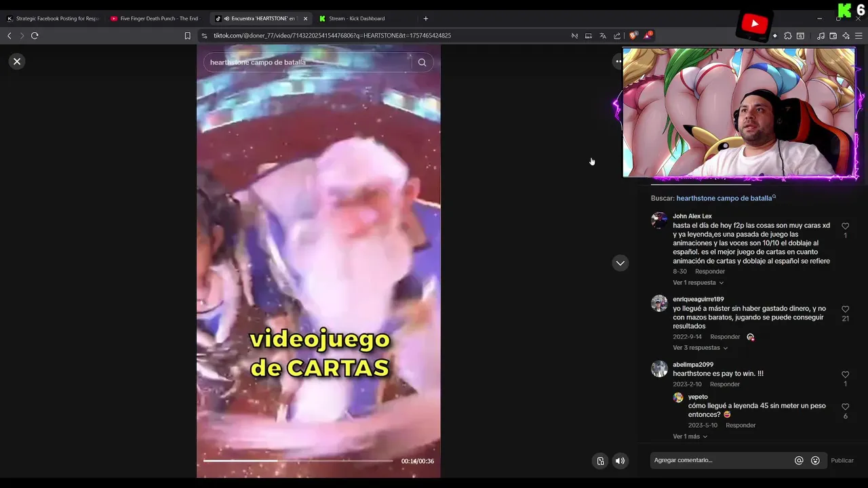This screenshot has width=868, height=488.
Task: Insert a mention with the @ icon
Action: 799,460
